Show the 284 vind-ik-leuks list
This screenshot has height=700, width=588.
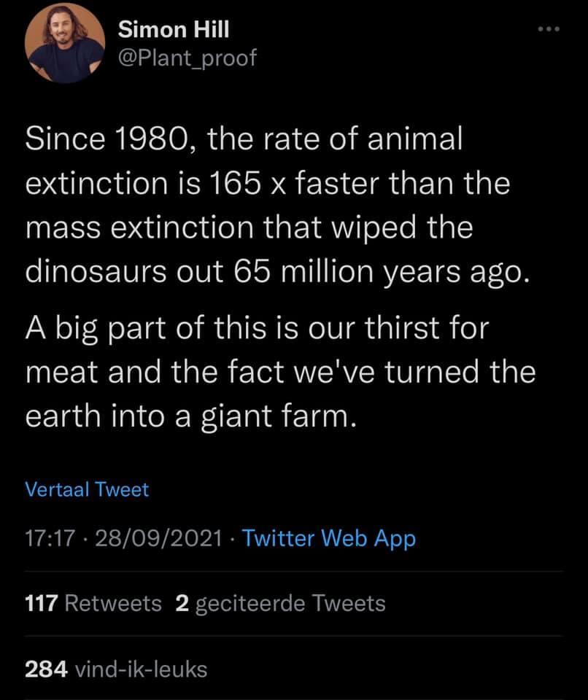point(115,669)
